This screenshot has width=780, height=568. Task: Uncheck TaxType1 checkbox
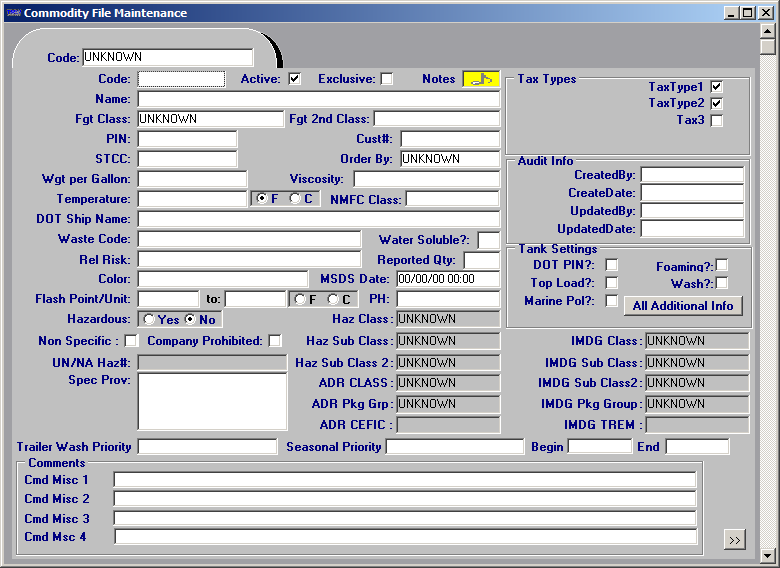click(716, 87)
